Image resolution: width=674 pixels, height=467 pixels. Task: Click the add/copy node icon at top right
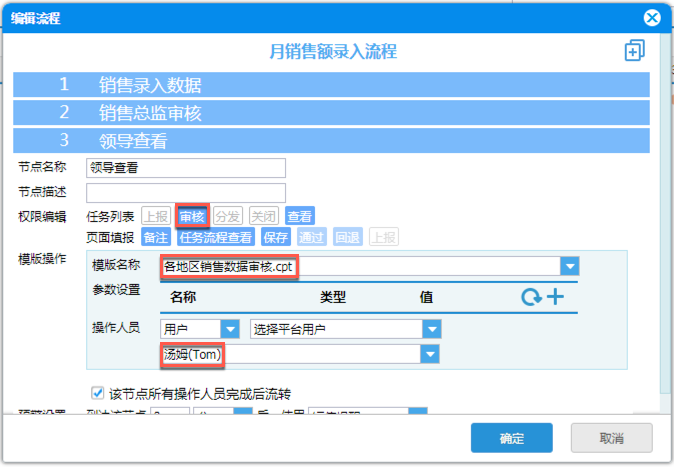pyautogui.click(x=634, y=50)
